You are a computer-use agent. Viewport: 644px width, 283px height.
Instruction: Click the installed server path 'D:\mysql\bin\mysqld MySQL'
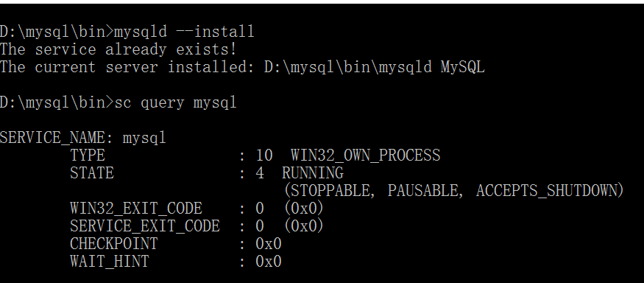(374, 67)
